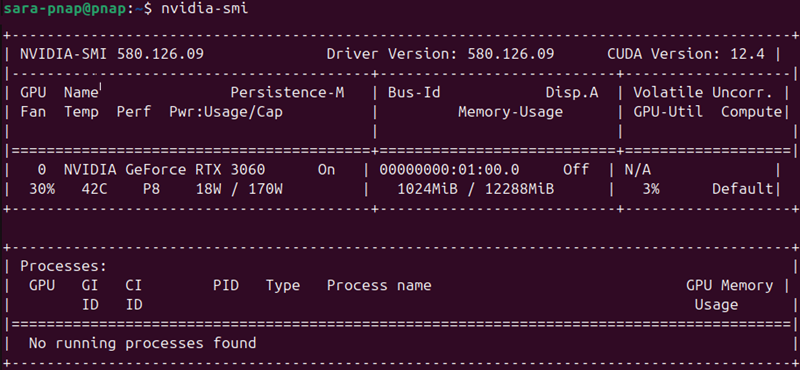Viewport: 800px width, 370px height.
Task: Click the temperature value 42C
Action: pos(94,189)
